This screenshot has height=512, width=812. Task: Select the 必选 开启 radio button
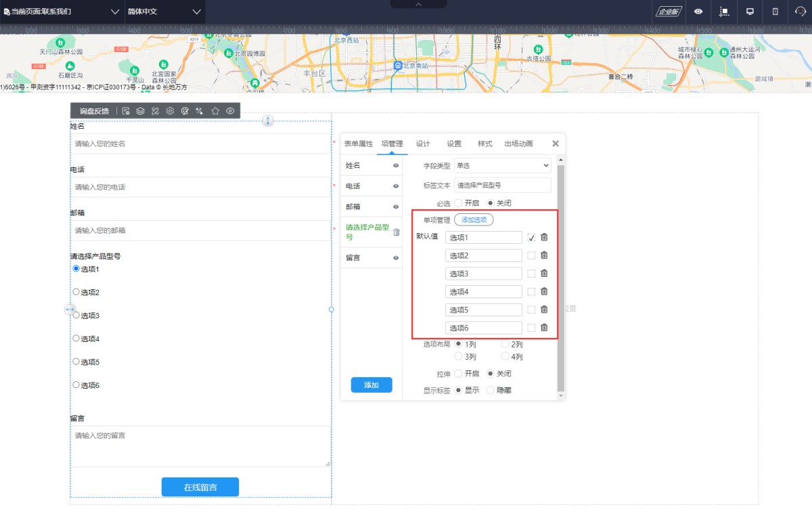click(459, 203)
